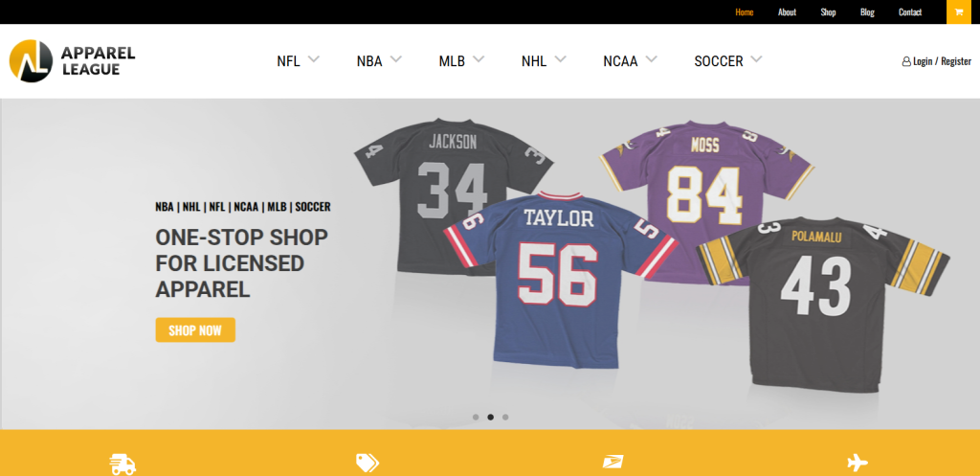Open the MLB category menu

coord(461,61)
